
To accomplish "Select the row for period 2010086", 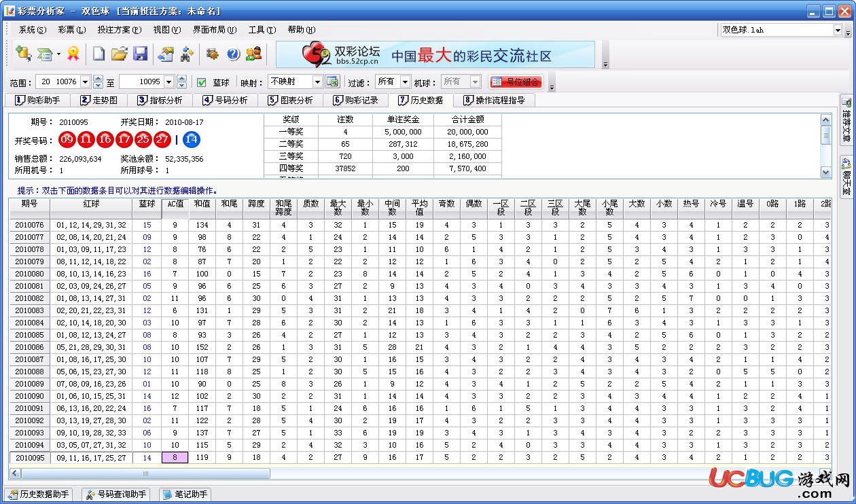I will point(418,347).
